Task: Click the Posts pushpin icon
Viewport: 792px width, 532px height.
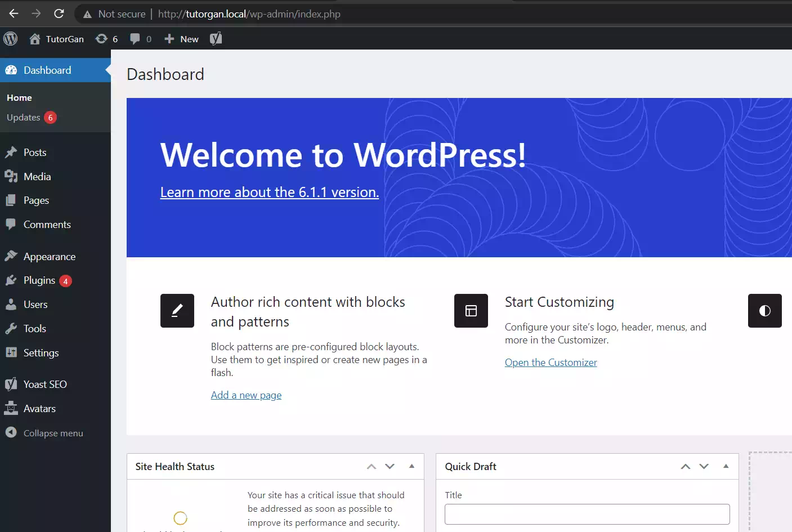Action: click(11, 153)
